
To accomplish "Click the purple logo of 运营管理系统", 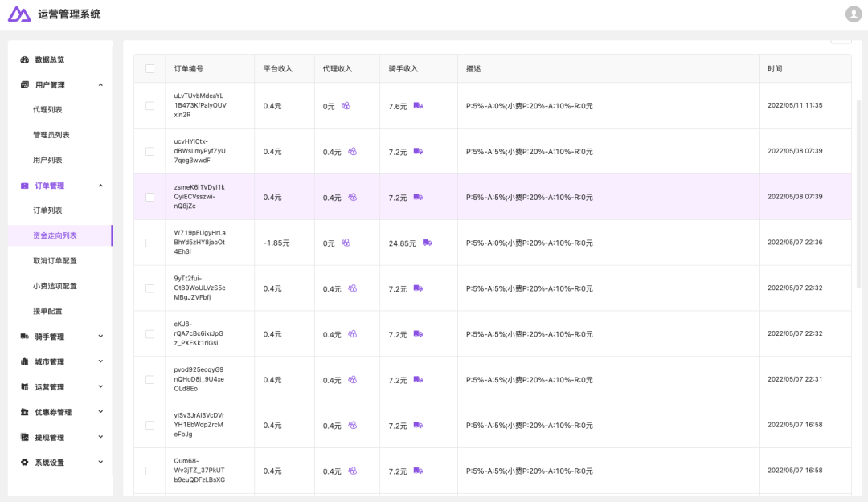I will coord(19,14).
